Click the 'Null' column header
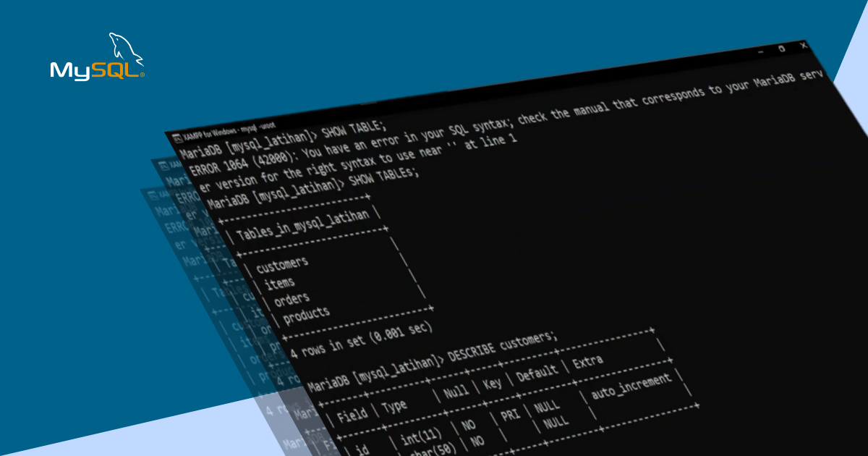This screenshot has width=868, height=456. click(456, 392)
